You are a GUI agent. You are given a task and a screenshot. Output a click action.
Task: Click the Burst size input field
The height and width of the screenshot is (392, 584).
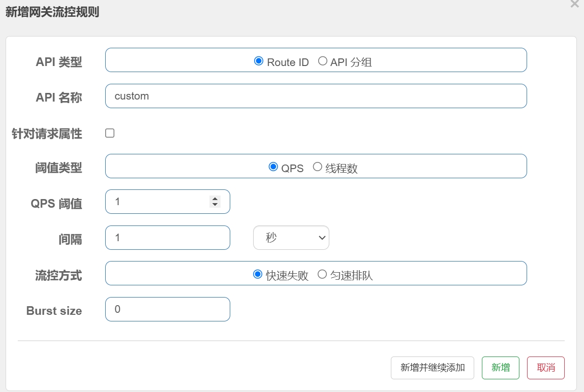(x=167, y=309)
